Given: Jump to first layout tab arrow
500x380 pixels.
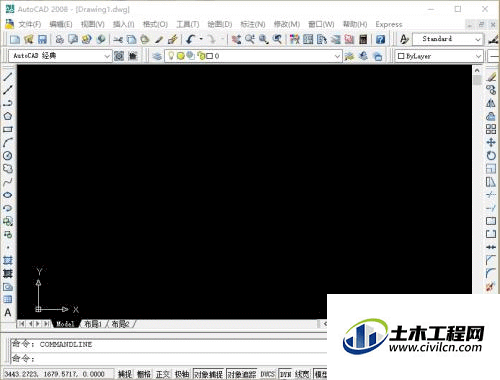Looking at the screenshot, I should point(22,324).
